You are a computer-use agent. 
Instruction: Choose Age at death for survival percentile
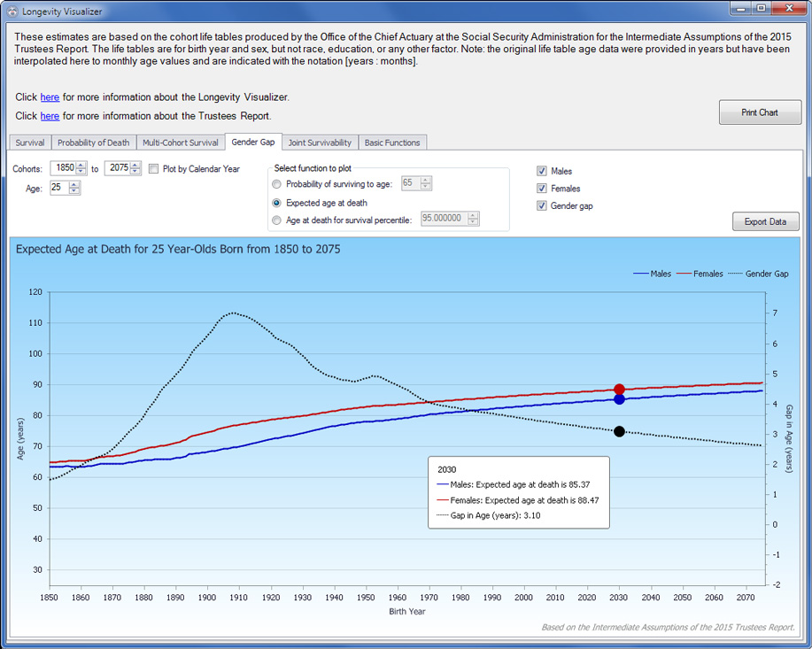[x=277, y=220]
